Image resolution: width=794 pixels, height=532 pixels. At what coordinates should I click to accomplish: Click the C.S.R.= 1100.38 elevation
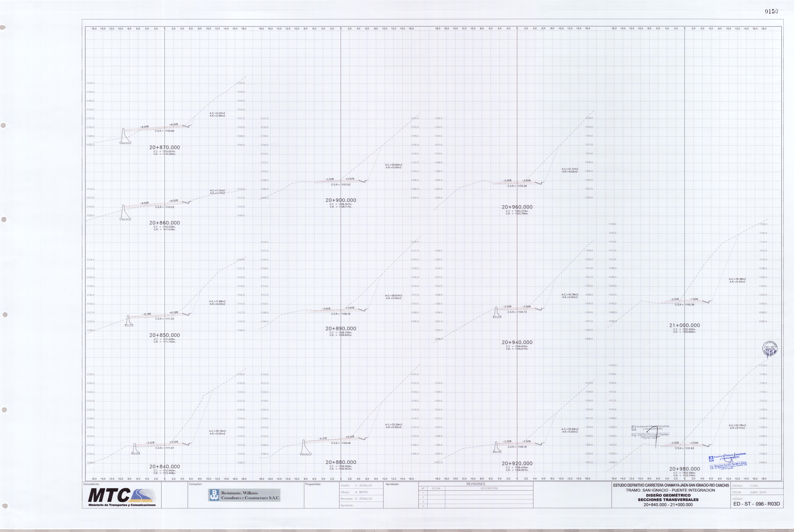(x=685, y=305)
